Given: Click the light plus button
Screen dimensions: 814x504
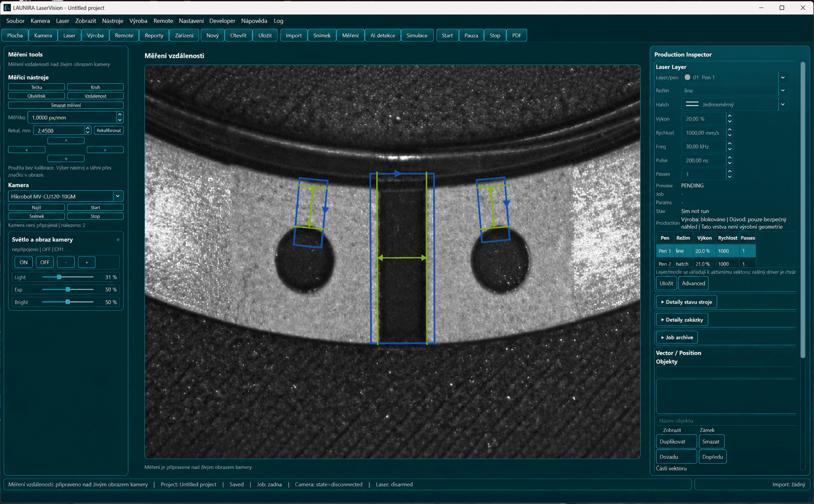Looking at the screenshot, I should pyautogui.click(x=87, y=262).
